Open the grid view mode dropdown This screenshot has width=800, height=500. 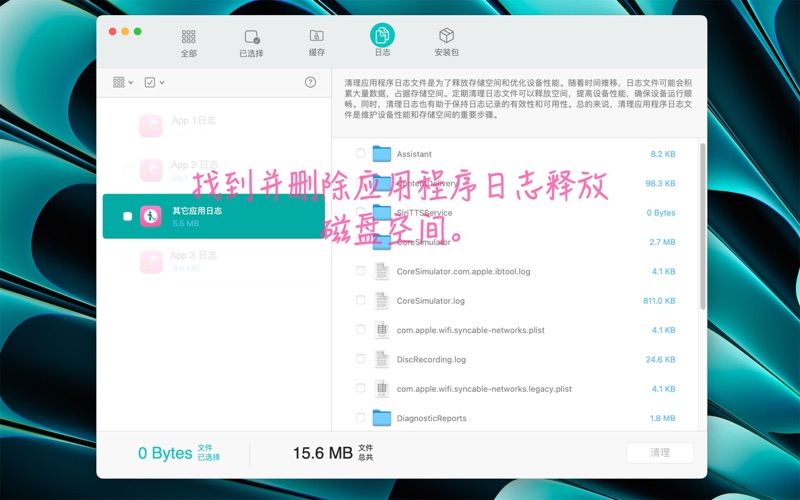(x=123, y=82)
